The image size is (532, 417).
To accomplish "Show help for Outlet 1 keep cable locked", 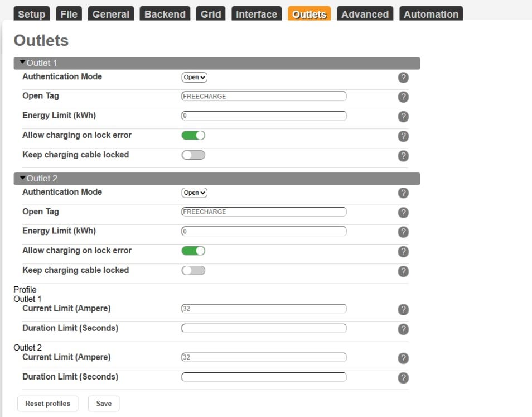I will [403, 156].
